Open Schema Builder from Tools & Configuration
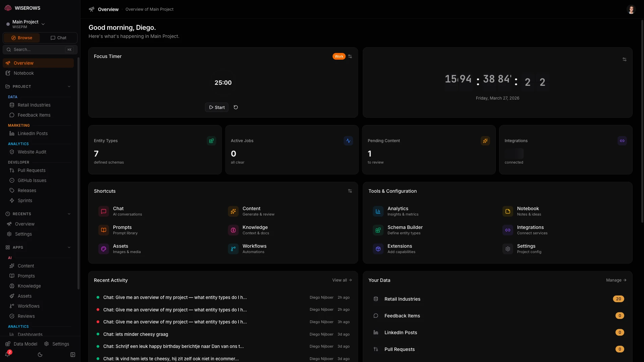644x362 pixels. point(405,230)
